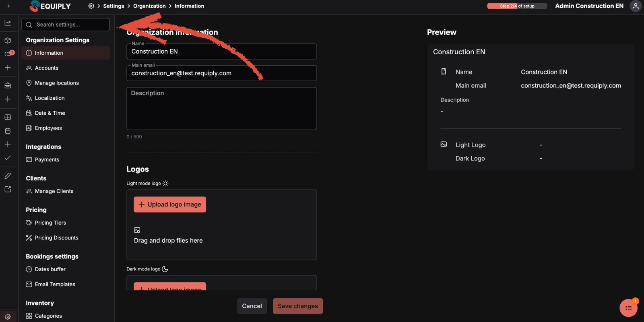Expand the collapsed sidebar chevron

[x=8, y=6]
